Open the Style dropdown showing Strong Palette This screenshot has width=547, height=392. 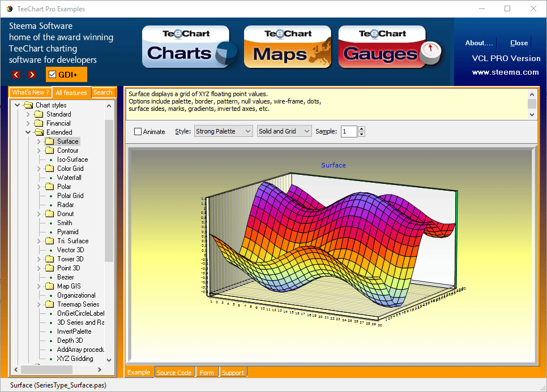point(223,131)
